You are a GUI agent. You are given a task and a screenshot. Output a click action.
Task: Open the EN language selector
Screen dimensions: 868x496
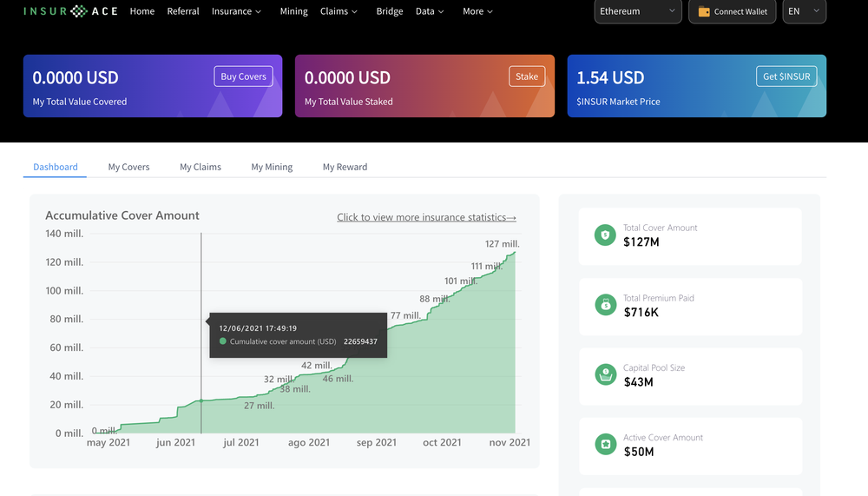point(805,11)
